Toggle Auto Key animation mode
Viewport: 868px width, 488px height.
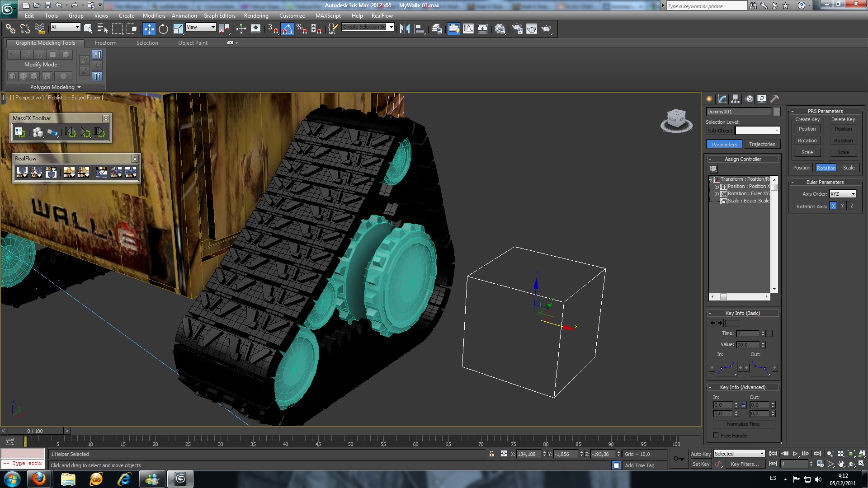pos(700,454)
